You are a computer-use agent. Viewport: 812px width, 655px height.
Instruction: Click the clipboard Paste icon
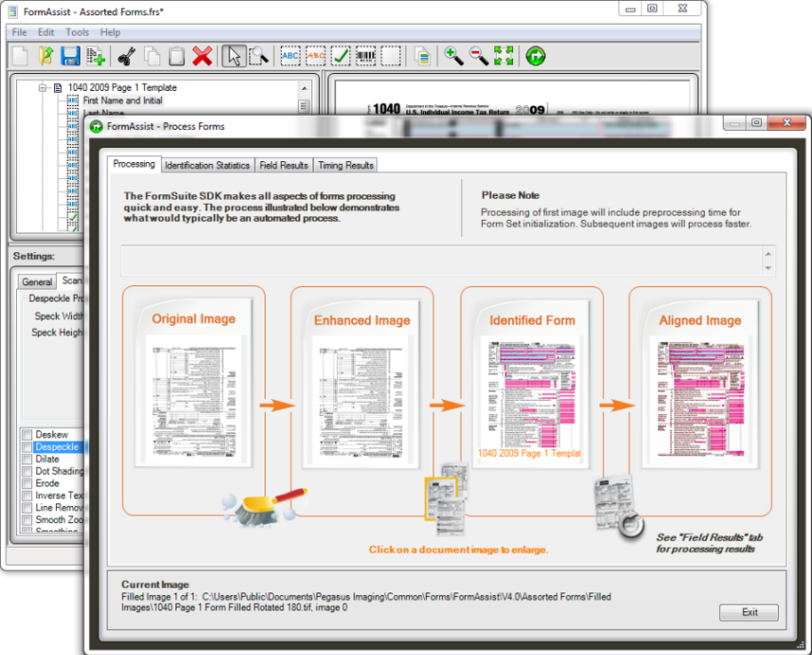176,56
